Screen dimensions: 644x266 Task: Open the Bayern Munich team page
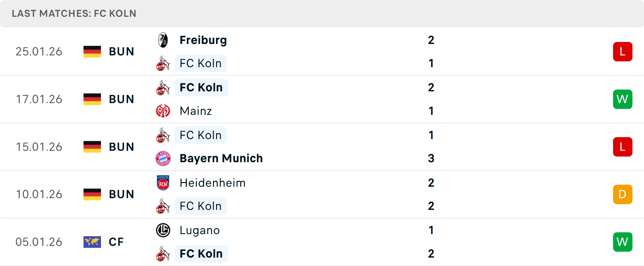221,158
